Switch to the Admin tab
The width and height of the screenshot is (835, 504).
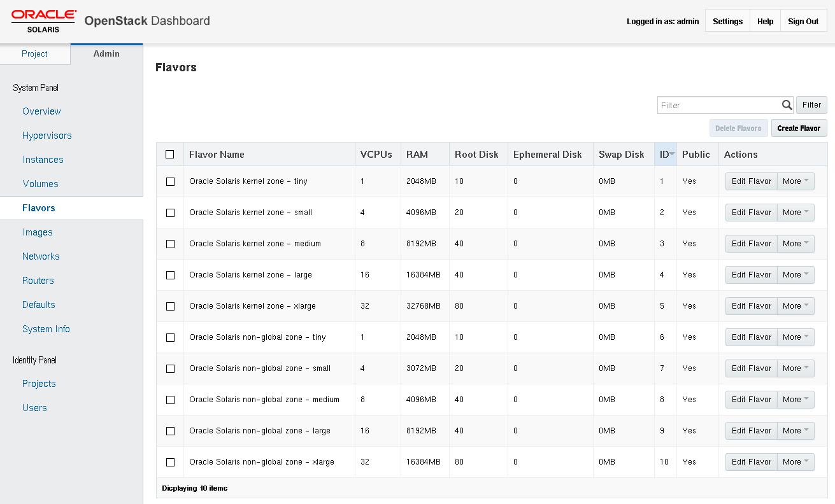pos(106,54)
